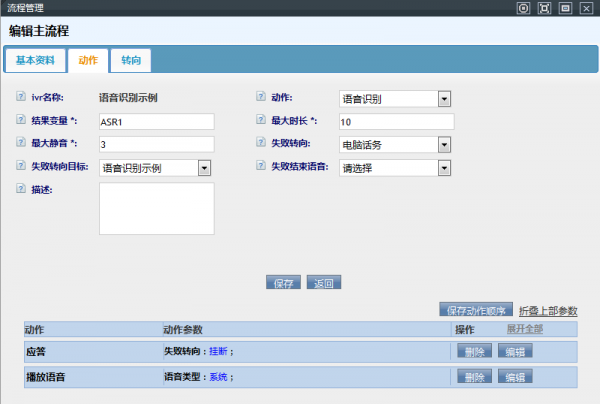
Task: Click 展开全部 to expand all actions
Action: 525,329
